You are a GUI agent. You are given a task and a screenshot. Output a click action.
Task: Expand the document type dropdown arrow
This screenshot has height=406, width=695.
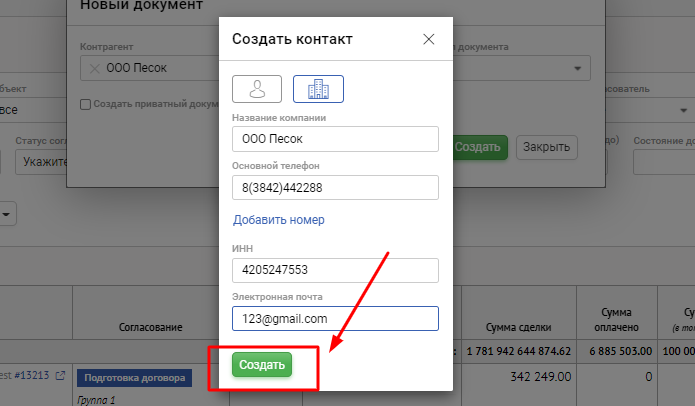[577, 68]
